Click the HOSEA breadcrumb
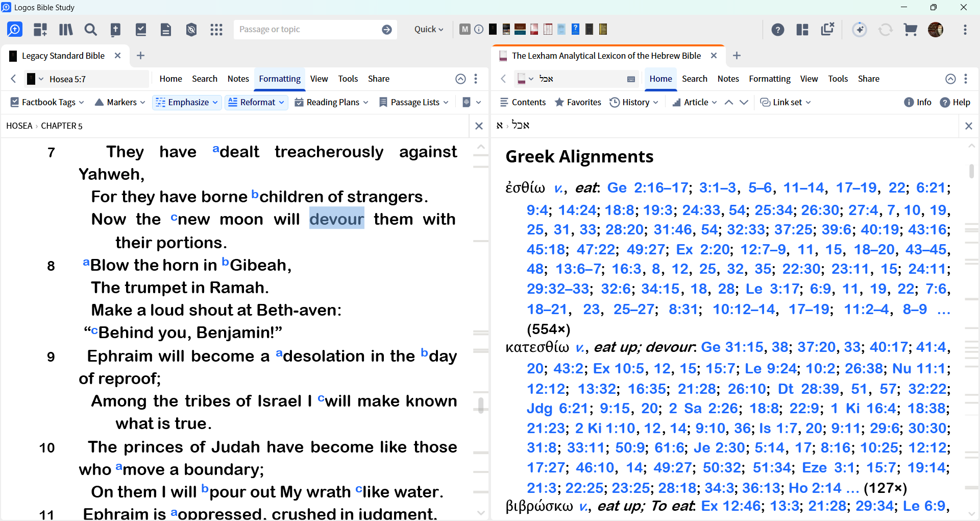The width and height of the screenshot is (980, 521). tap(19, 126)
